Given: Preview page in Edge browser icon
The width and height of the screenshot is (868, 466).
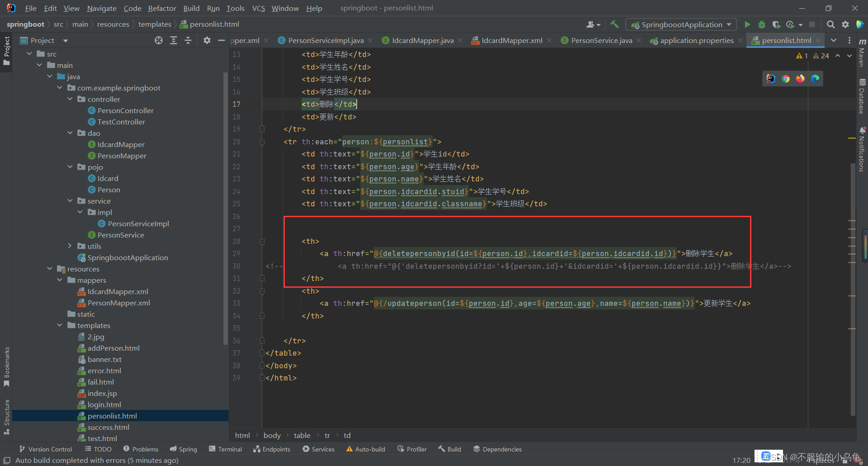Looking at the screenshot, I should pyautogui.click(x=815, y=79).
